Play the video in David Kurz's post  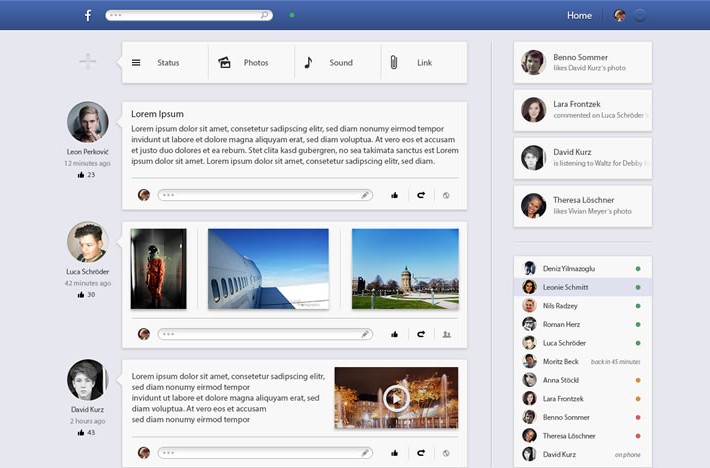[396, 398]
